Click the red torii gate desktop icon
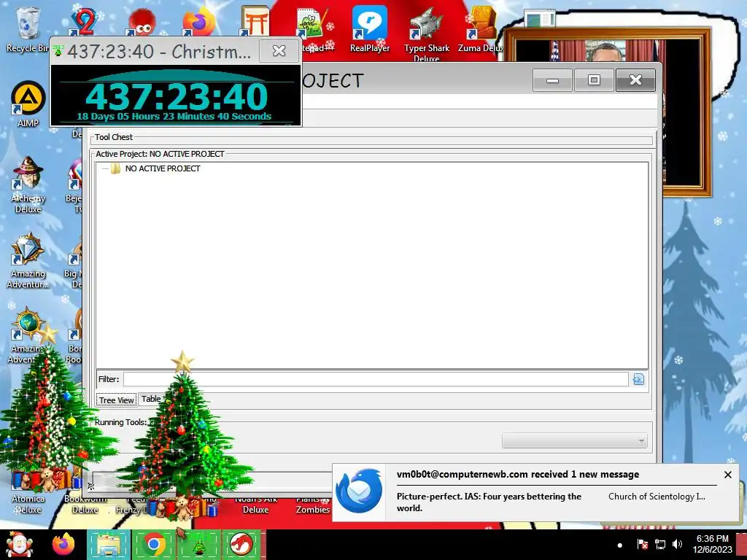Screen dimensions: 747x560 pyautogui.click(x=255, y=21)
